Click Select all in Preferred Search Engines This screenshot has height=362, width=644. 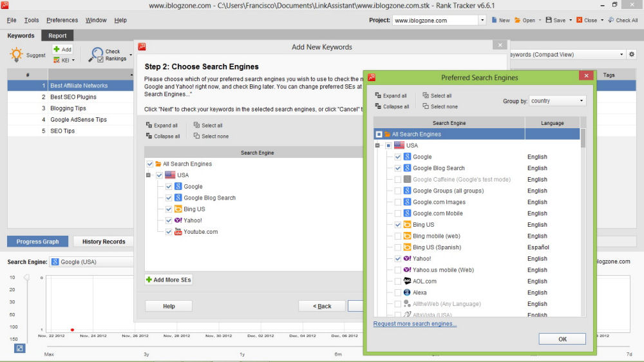click(x=437, y=95)
